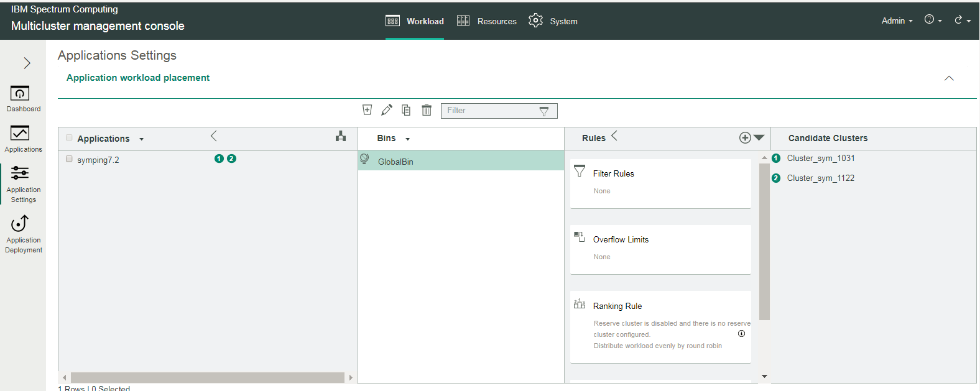Expand the left navigation sidebar
980x391 pixels.
(x=27, y=63)
